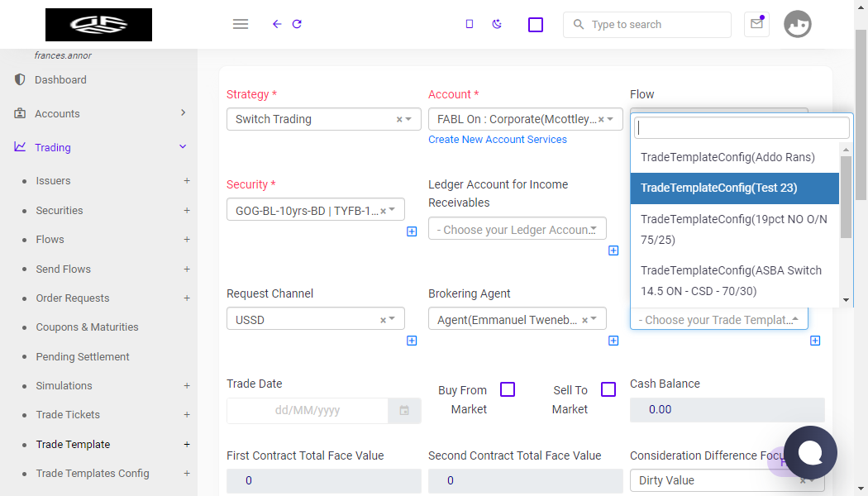Click Create New Account Services link
The height and width of the screenshot is (496, 868).
(498, 140)
